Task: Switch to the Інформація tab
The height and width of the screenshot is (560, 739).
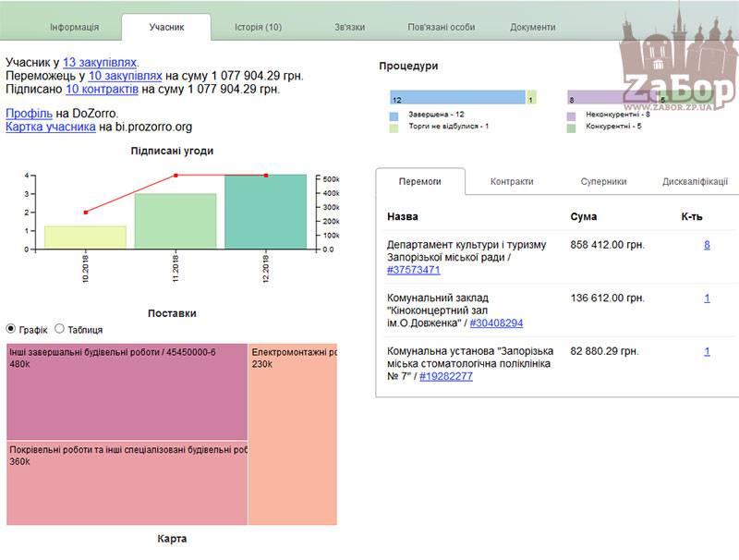Action: [x=74, y=27]
